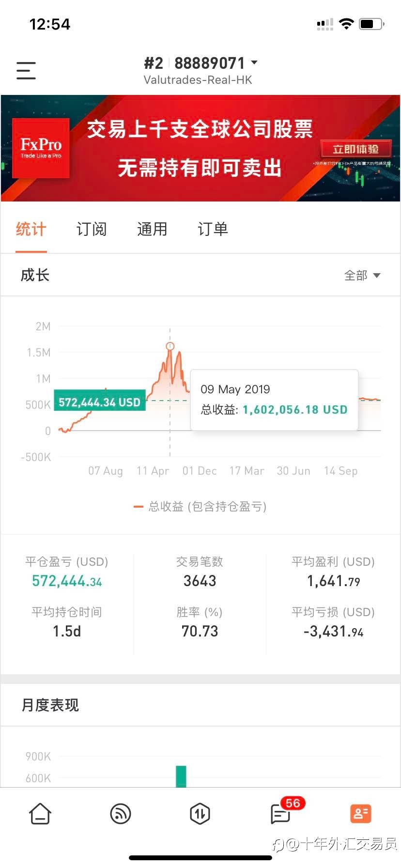Tap the green monthly performance bar
The width and height of the screenshot is (401, 868).
pos(181,776)
